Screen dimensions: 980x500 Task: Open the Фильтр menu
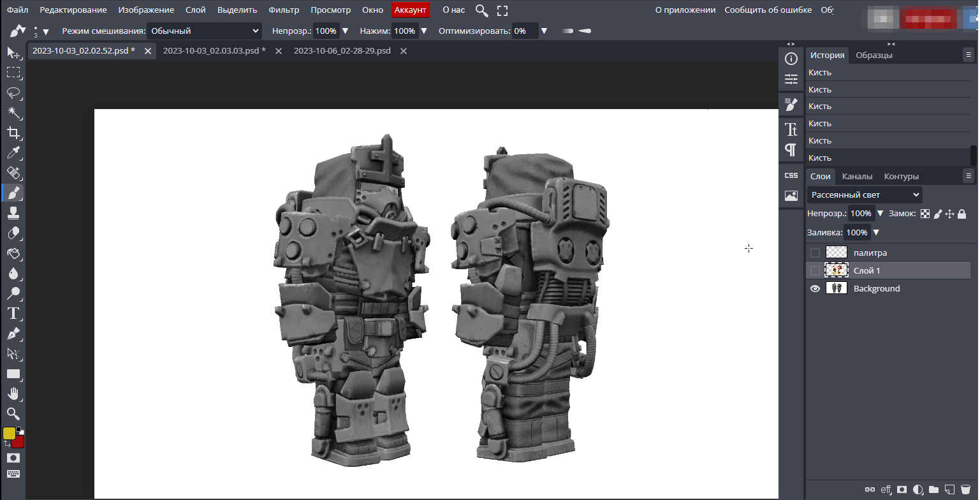pyautogui.click(x=284, y=10)
